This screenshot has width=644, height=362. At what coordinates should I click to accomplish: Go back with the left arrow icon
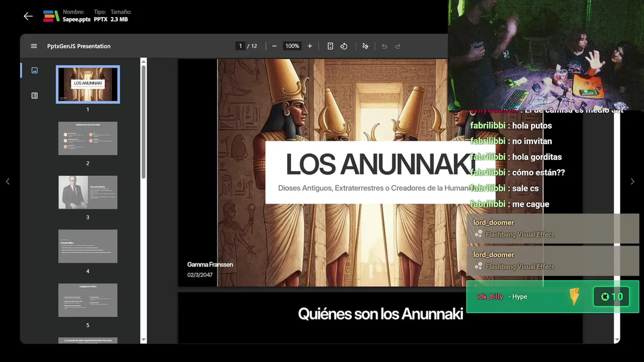(x=28, y=16)
